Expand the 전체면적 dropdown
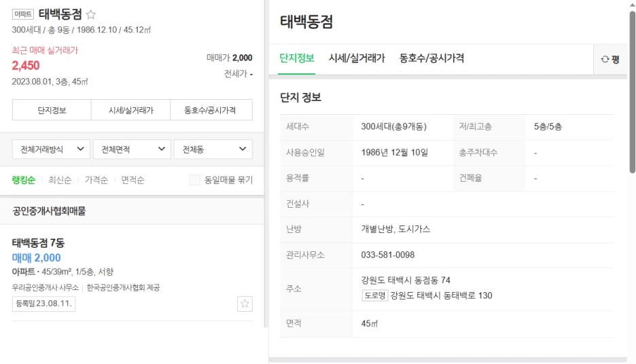Screen dimensions: 636x364 (x=132, y=149)
